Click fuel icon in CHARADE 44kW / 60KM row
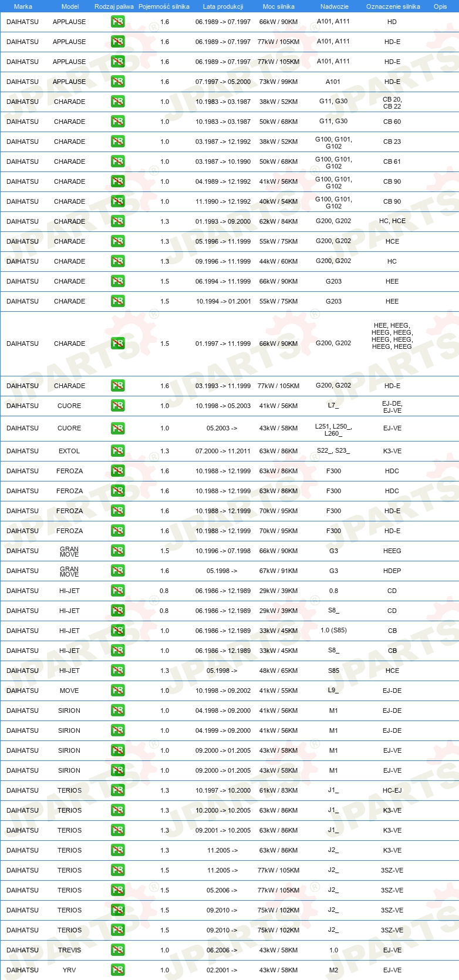 coord(117,261)
